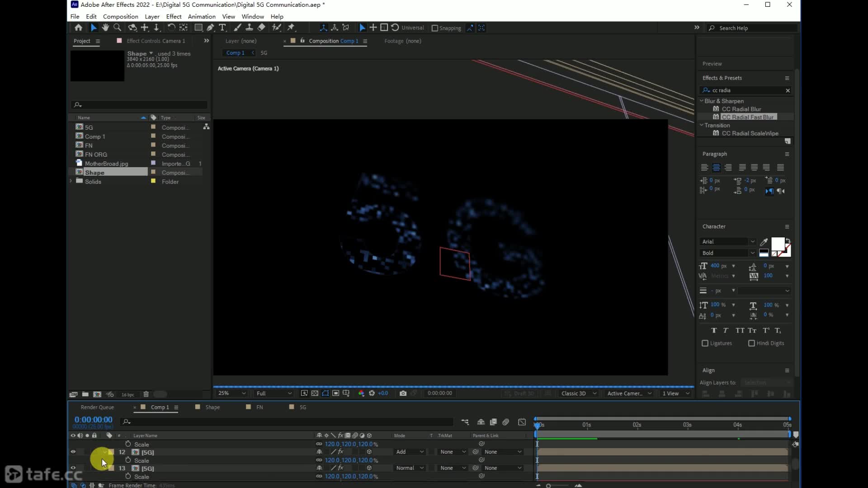Toggle Scale stopwatch under layer 13

pyautogui.click(x=128, y=476)
